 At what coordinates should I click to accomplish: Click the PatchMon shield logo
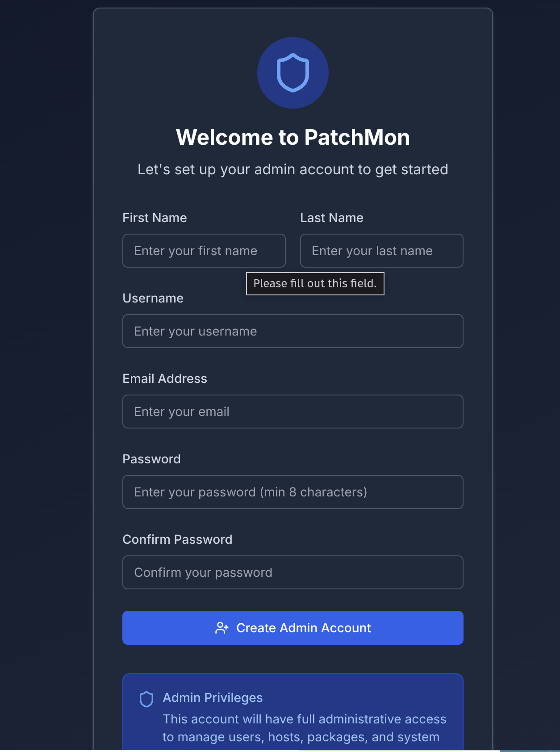point(293,73)
